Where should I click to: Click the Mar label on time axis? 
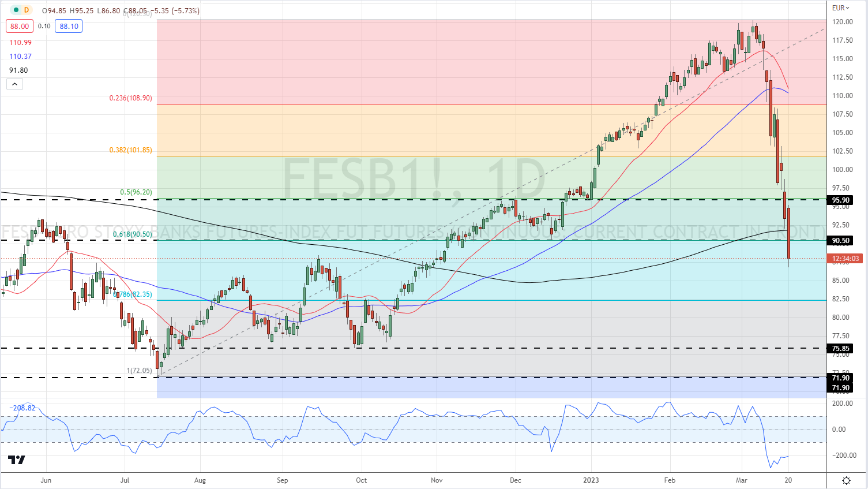tap(742, 480)
